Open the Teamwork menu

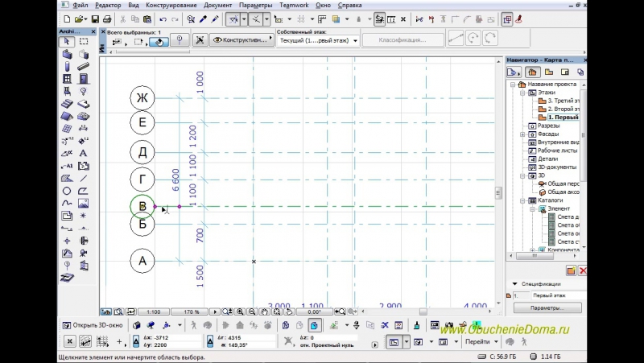pyautogui.click(x=294, y=6)
